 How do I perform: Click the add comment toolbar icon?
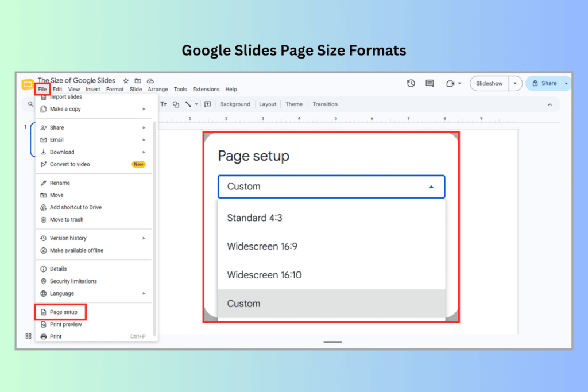(208, 104)
